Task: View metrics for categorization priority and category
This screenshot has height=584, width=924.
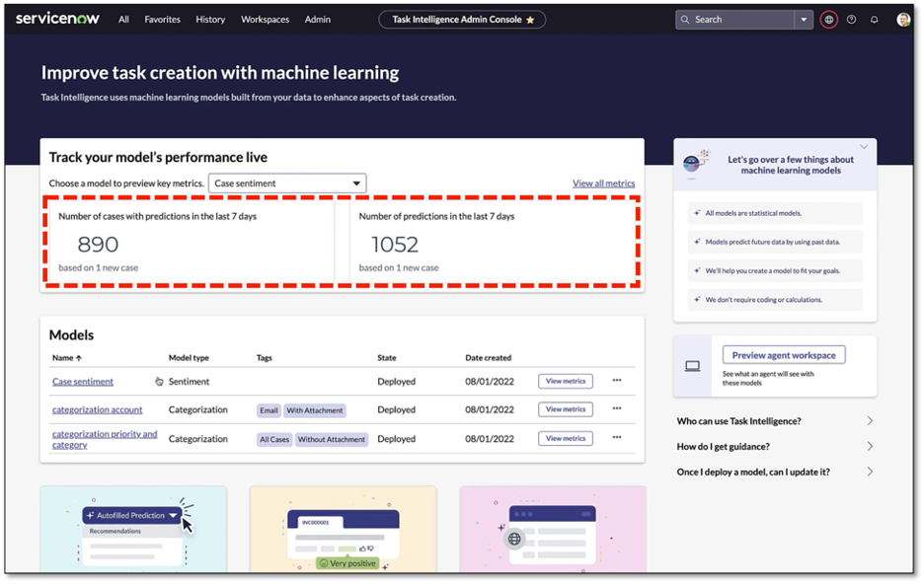Action: pos(566,438)
